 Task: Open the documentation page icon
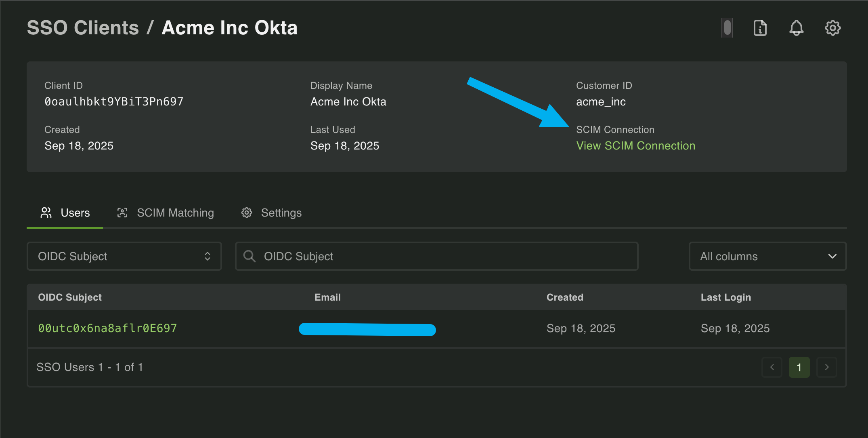click(x=759, y=28)
